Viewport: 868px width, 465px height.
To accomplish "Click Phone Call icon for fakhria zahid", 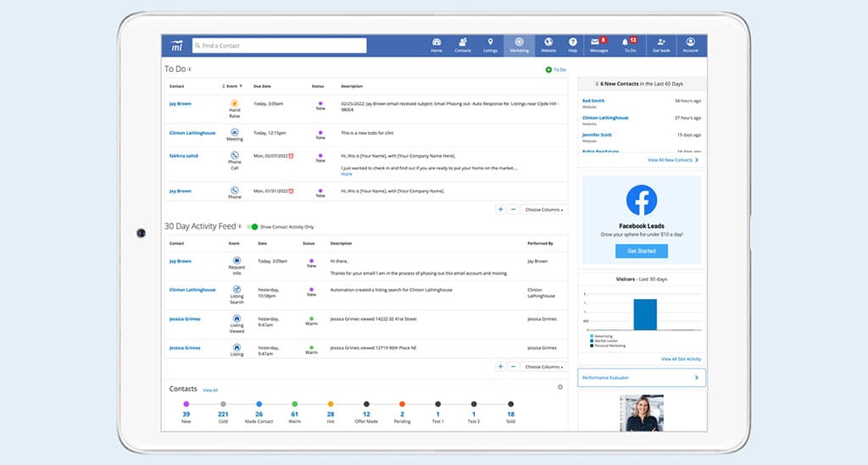I will (235, 155).
